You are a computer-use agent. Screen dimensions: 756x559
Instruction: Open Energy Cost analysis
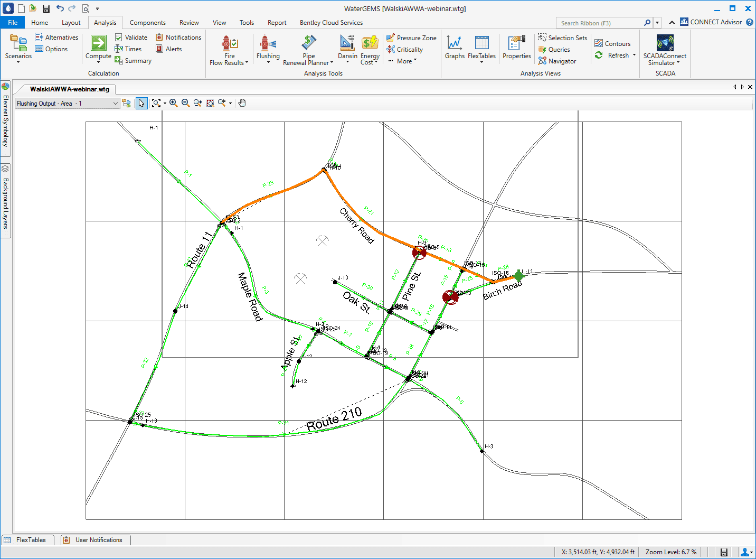tap(370, 50)
